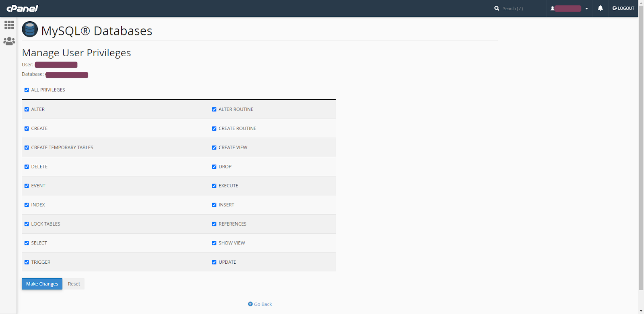
Task: Uncheck the SELECT privilege
Action: click(27, 243)
